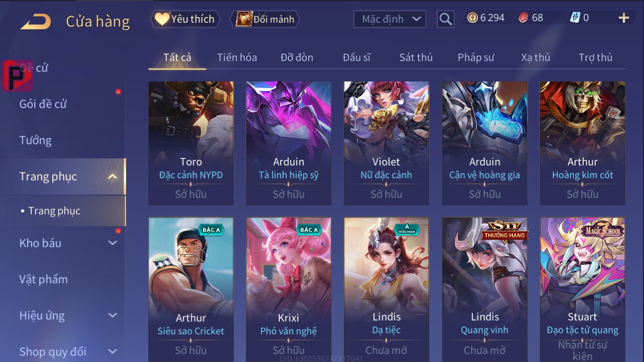The height and width of the screenshot is (362, 644).
Task: Select the Toro Đặc cảnh NYPD skin card
Action: point(191,143)
